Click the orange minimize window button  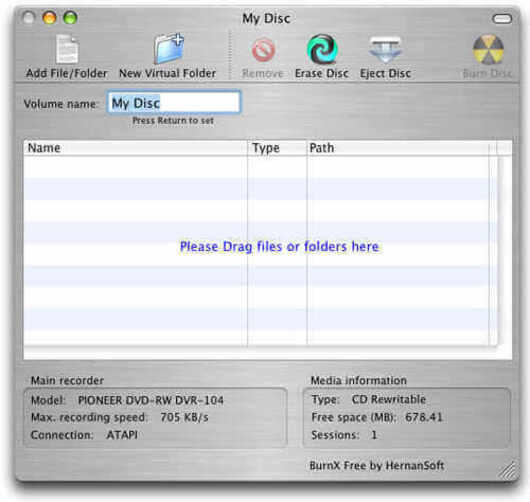pos(49,18)
